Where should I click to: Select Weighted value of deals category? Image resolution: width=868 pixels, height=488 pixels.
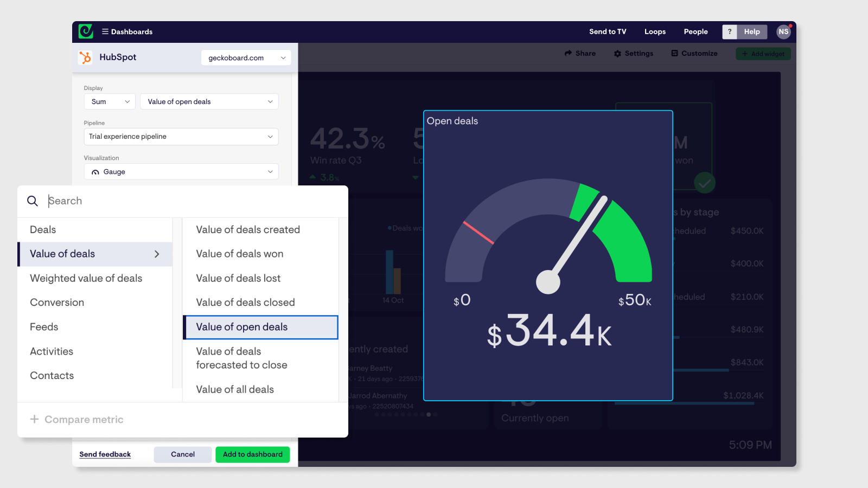coord(86,278)
